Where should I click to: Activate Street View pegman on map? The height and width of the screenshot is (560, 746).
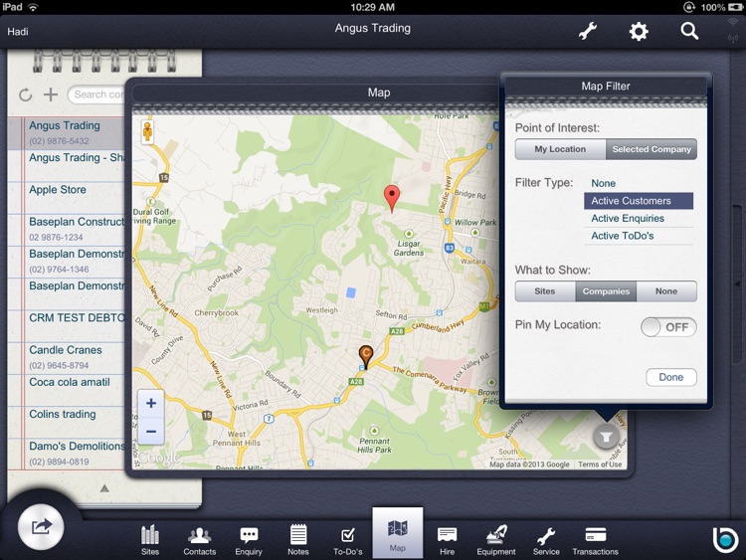click(x=147, y=131)
